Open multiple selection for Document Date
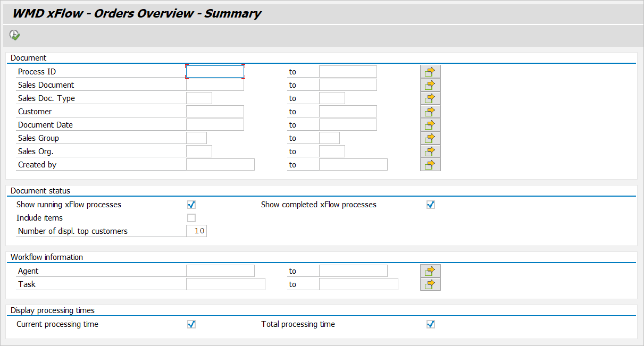 coord(430,124)
